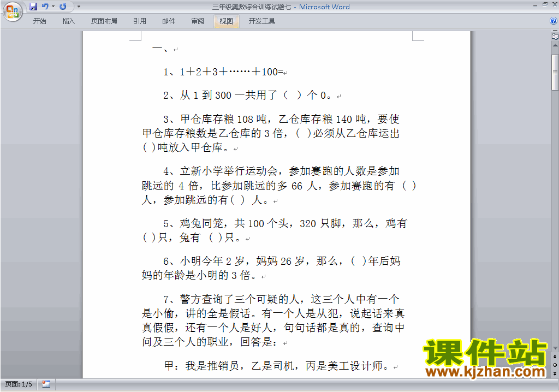Click the line 妈的年龄是小明的 3 倍。
Image resolution: width=559 pixels, height=392 pixels.
pos(199,275)
